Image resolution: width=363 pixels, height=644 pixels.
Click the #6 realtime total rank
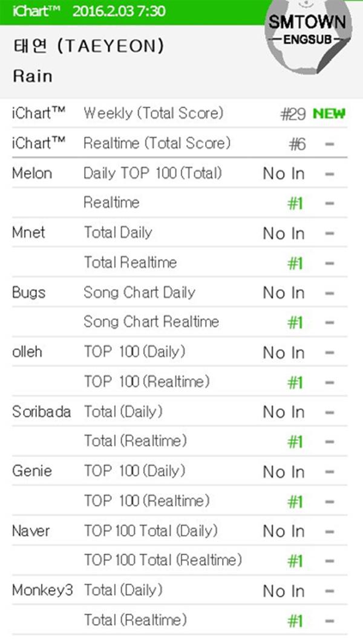(297, 144)
